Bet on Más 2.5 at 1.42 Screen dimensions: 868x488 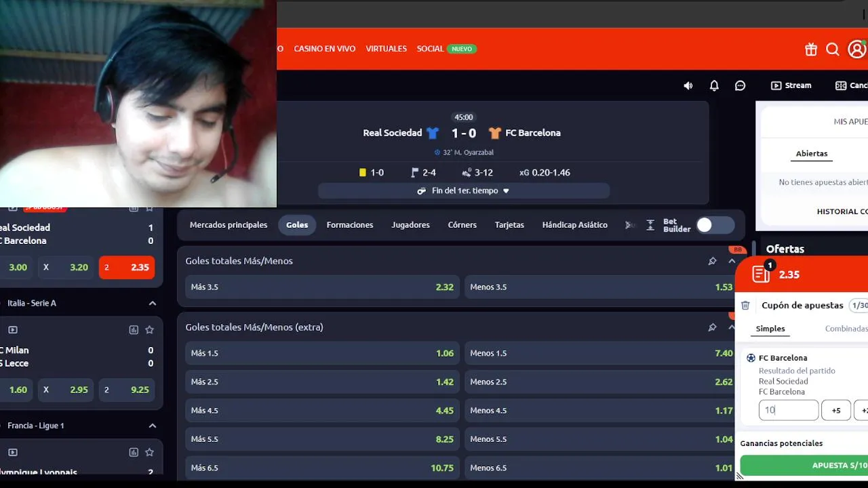tap(322, 382)
